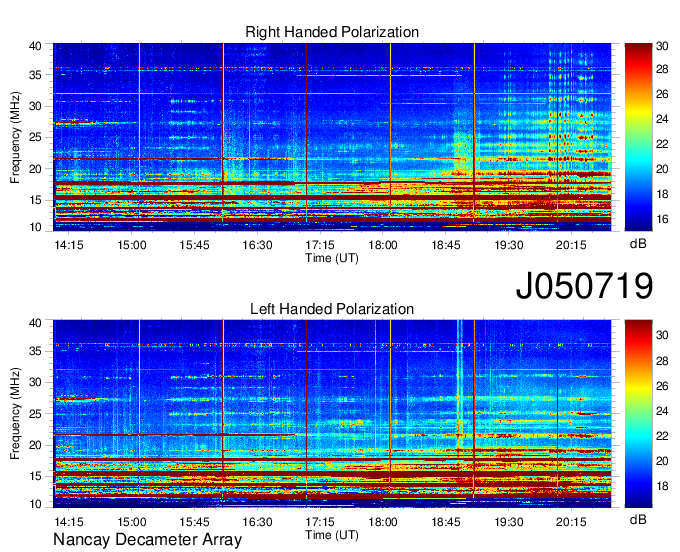Click the "16" value on the upper colorbar
This screenshot has width=680, height=552.
point(662,219)
